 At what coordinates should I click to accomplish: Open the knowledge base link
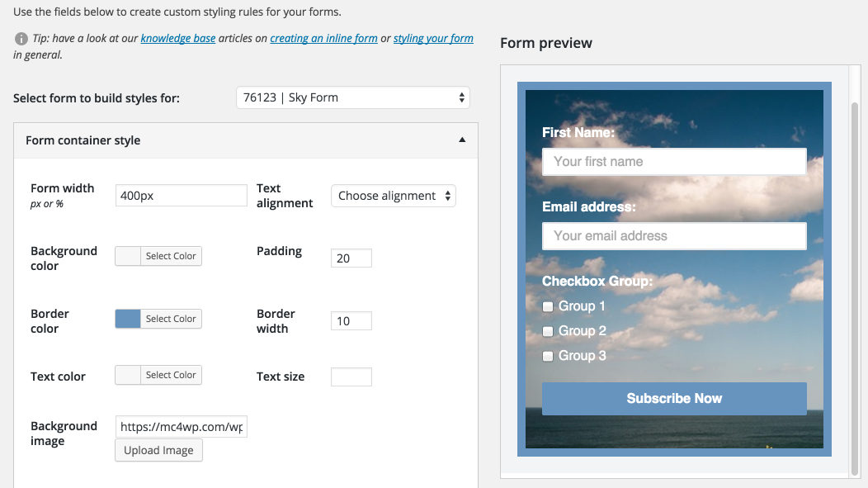pos(178,39)
